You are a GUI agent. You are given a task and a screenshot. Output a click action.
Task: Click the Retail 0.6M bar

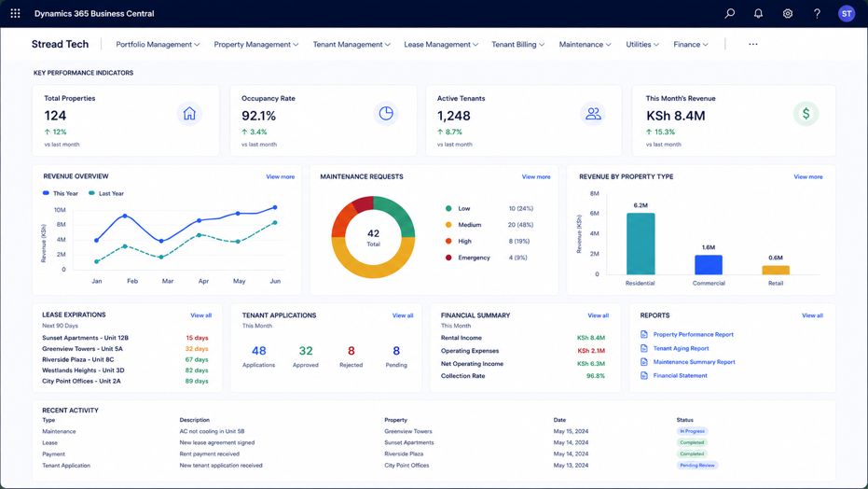pos(776,271)
